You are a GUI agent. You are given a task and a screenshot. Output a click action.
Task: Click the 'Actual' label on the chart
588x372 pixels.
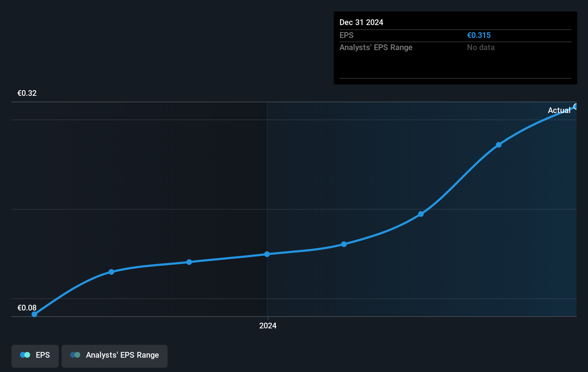click(x=559, y=111)
